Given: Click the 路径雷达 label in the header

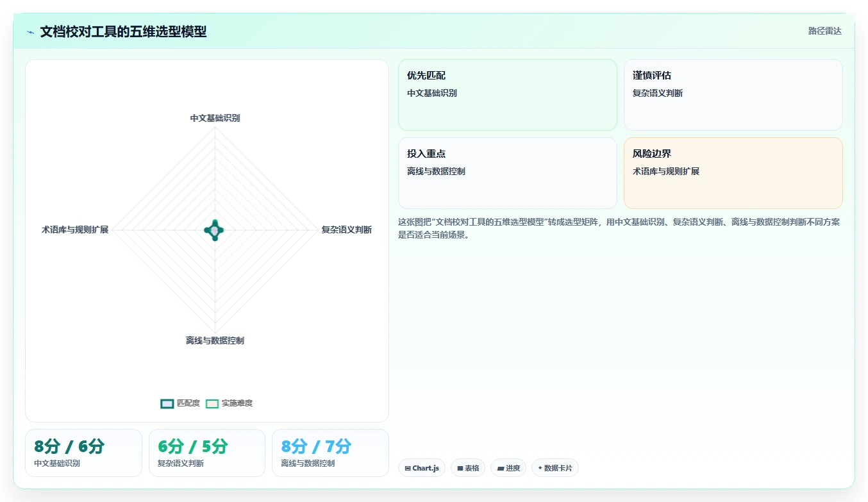Looking at the screenshot, I should pyautogui.click(x=824, y=31).
